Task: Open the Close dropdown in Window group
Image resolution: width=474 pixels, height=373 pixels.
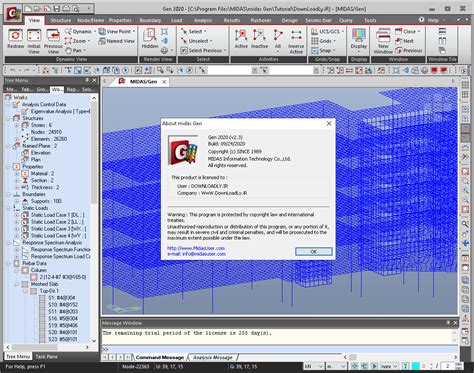Action: [x=407, y=32]
